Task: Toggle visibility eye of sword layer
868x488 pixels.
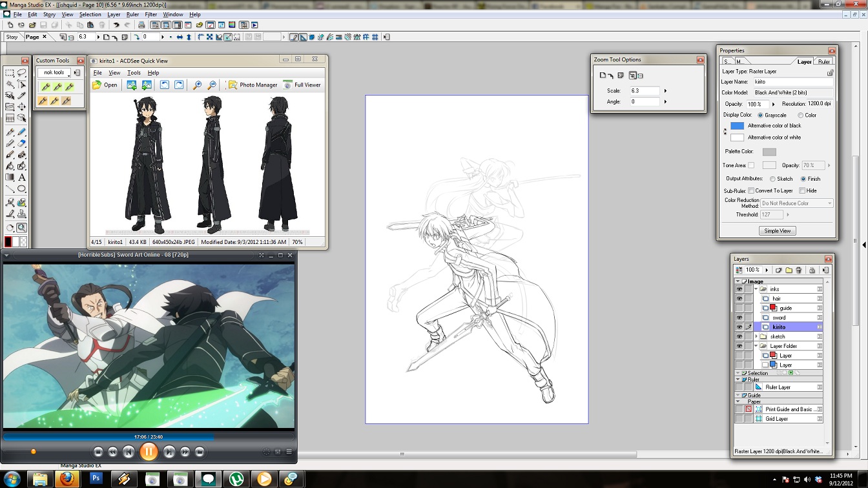Action: [x=739, y=318]
